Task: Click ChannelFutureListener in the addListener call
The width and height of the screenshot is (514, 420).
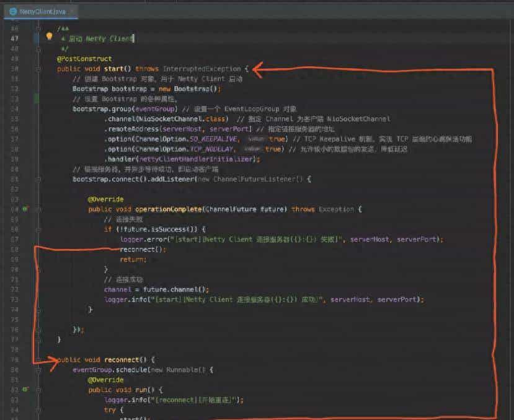Action: pyautogui.click(x=254, y=179)
